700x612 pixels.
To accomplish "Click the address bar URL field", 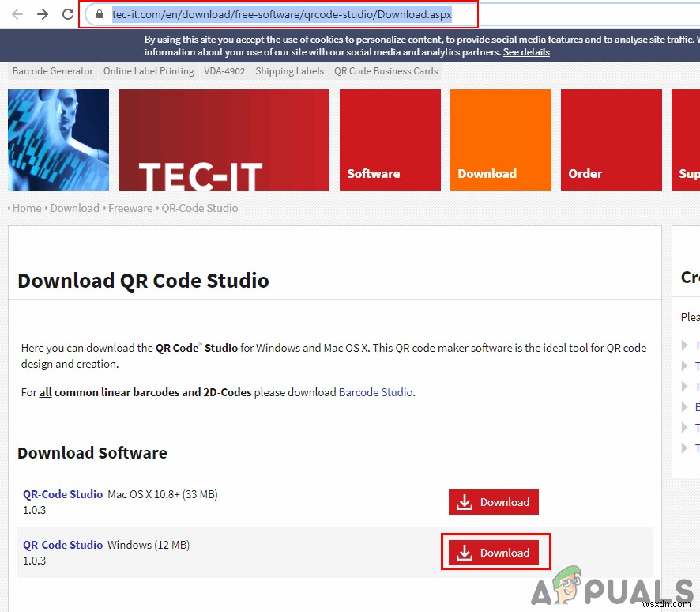I will pos(282,15).
